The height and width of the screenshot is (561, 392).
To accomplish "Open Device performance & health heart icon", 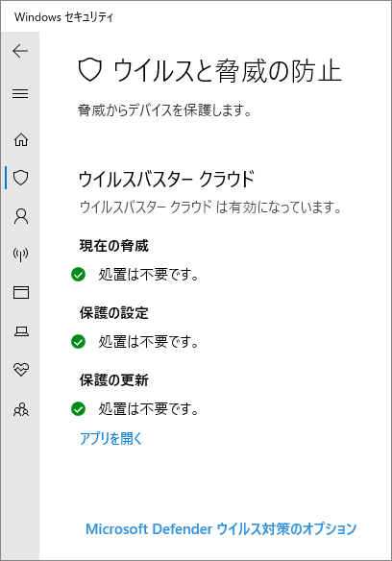I will (x=21, y=369).
